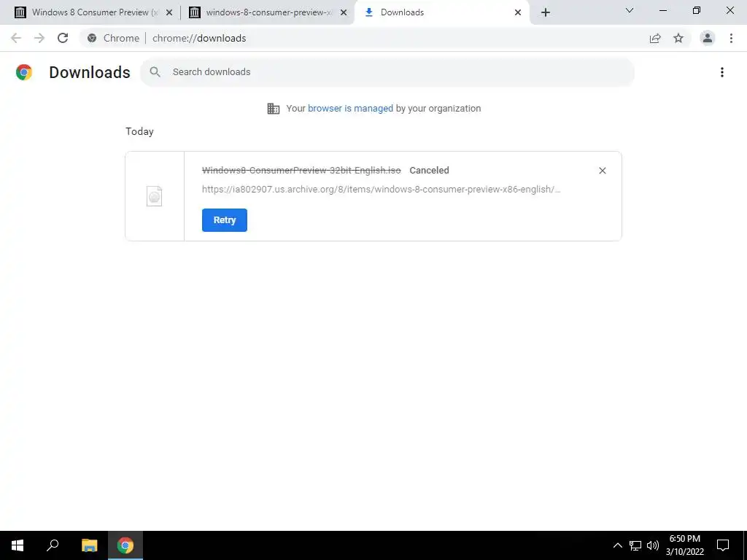Open the Chrome profile avatar menu
The height and width of the screenshot is (560, 747).
708,38
